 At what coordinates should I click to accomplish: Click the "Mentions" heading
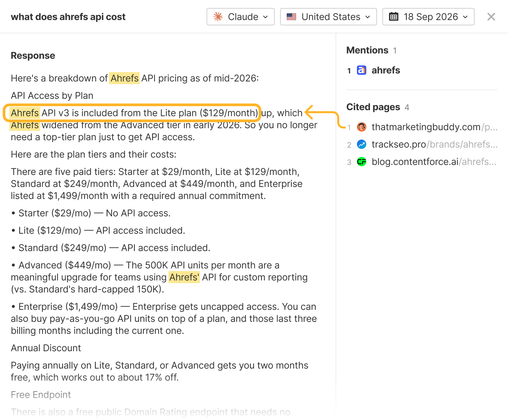coord(367,50)
